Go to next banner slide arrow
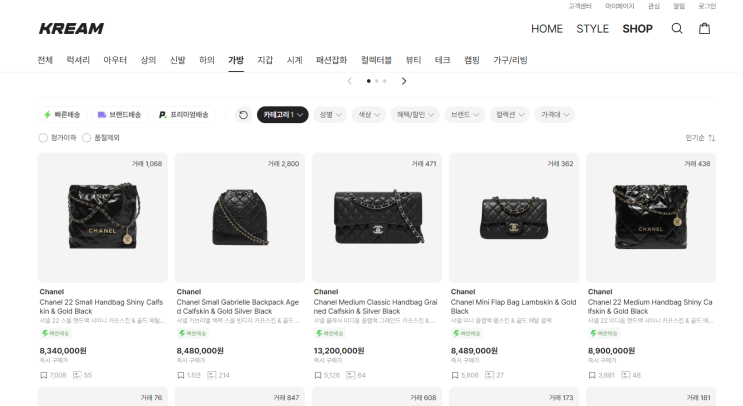 404,81
